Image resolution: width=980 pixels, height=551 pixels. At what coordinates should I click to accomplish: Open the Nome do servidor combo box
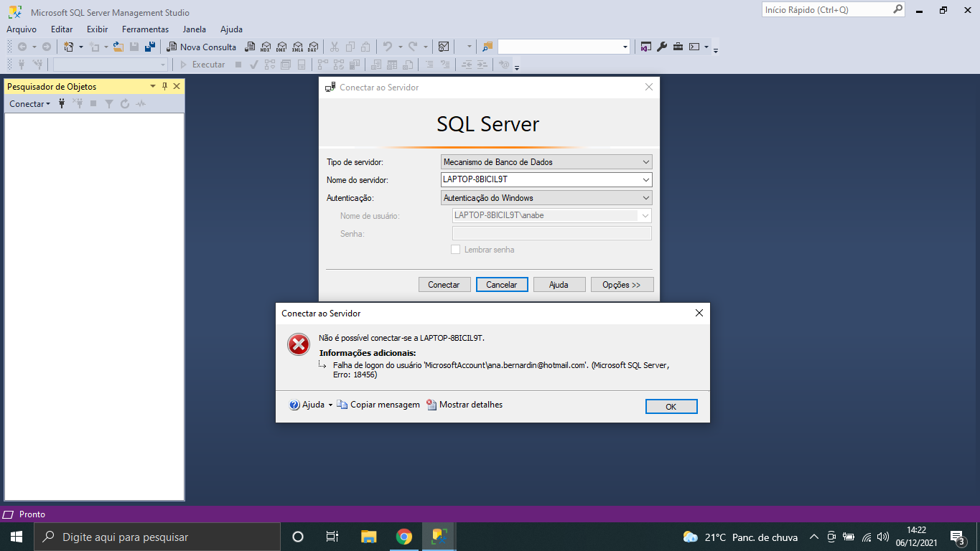(x=546, y=179)
